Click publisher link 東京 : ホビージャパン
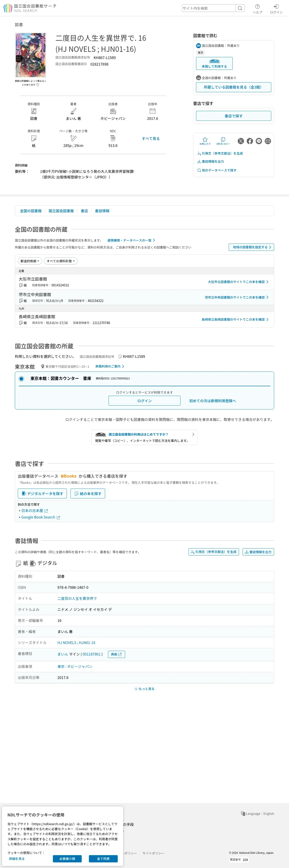 75,667
